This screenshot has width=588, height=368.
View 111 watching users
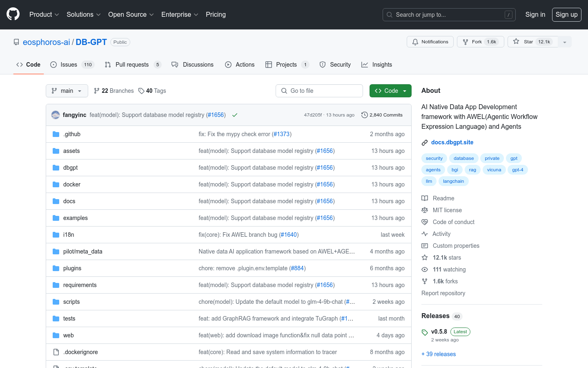click(x=443, y=269)
